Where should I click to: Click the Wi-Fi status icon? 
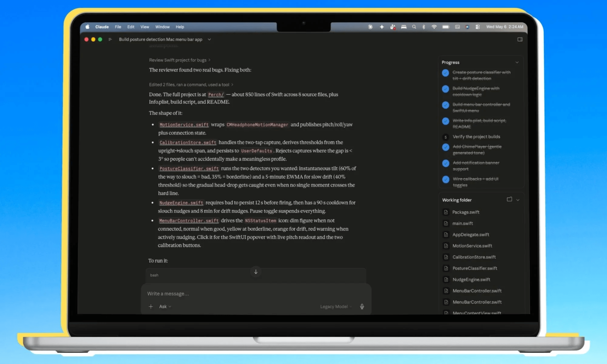point(434,27)
